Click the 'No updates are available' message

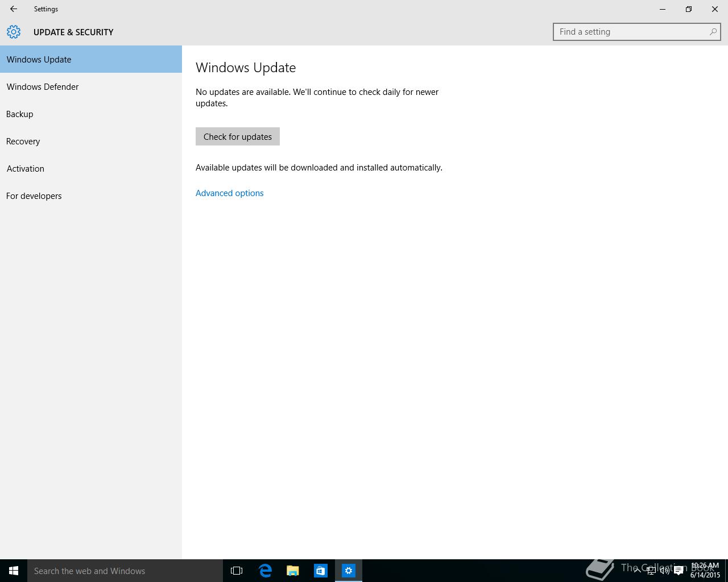click(317, 98)
